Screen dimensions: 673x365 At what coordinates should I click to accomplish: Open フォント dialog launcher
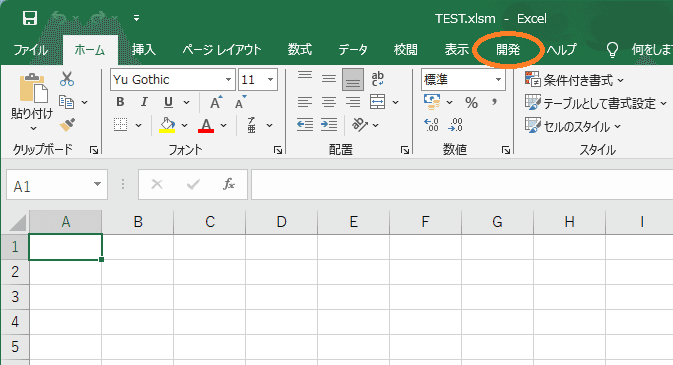tap(278, 150)
